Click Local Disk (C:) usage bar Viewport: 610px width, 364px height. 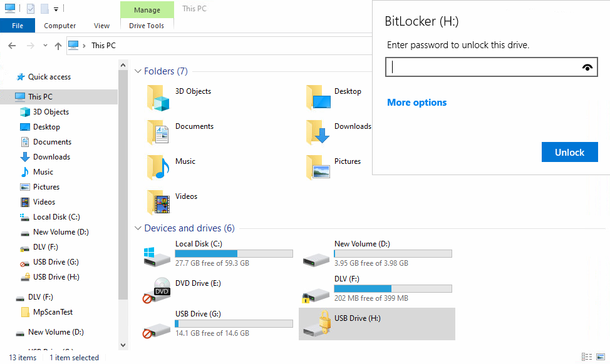(234, 254)
